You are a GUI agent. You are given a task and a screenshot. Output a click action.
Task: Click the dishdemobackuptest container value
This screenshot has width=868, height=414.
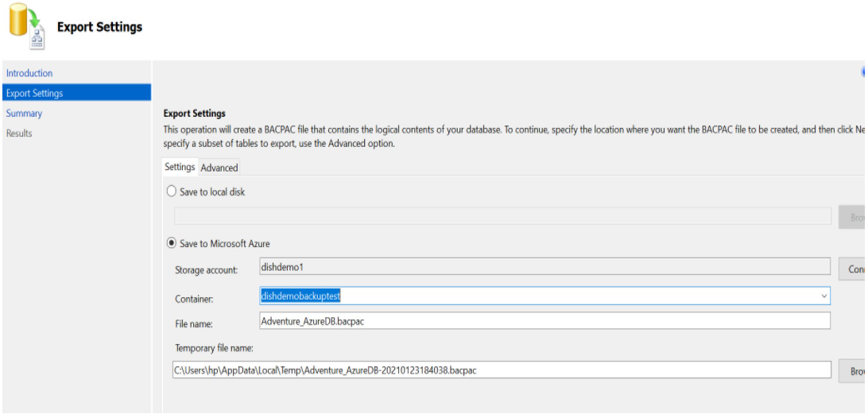tap(300, 296)
